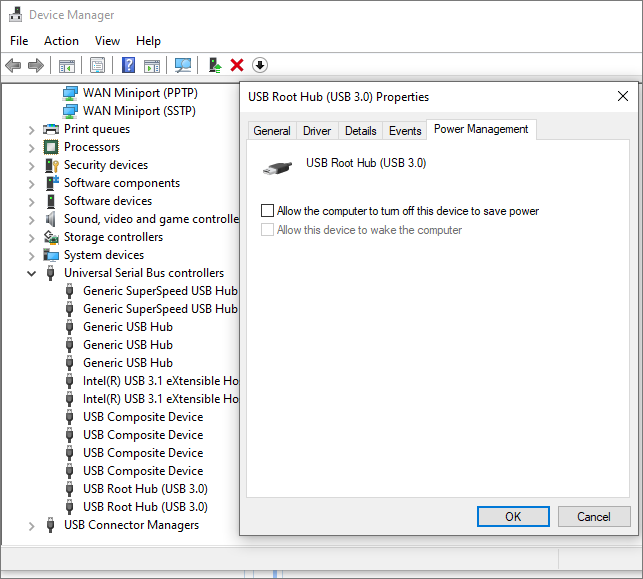This screenshot has width=643, height=579.
Task: Click Show/Hide Console Tree icon
Action: (x=67, y=65)
